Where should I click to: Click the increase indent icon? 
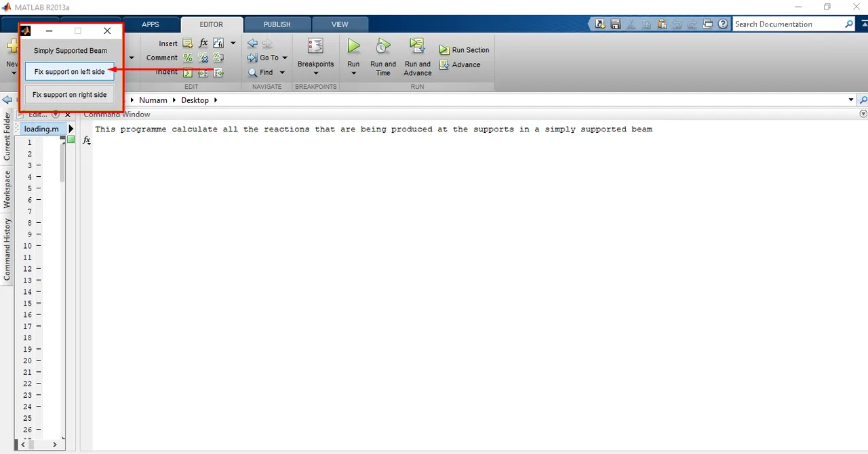click(x=203, y=73)
